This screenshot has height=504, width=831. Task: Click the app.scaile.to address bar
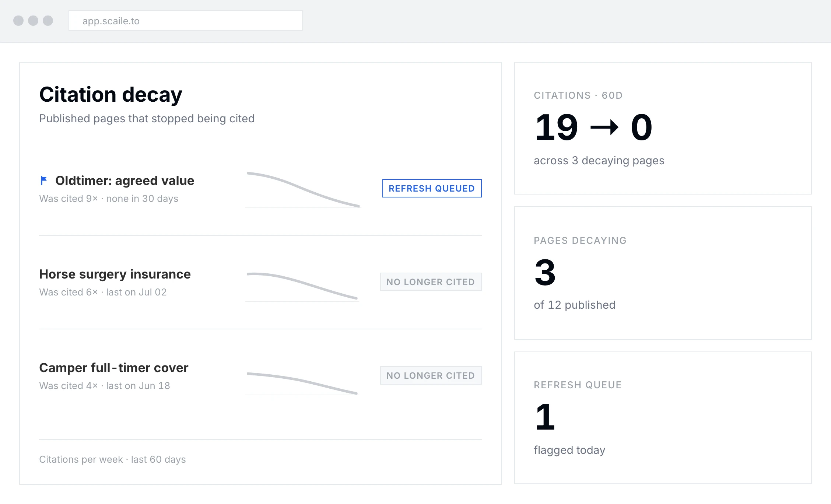click(x=186, y=21)
